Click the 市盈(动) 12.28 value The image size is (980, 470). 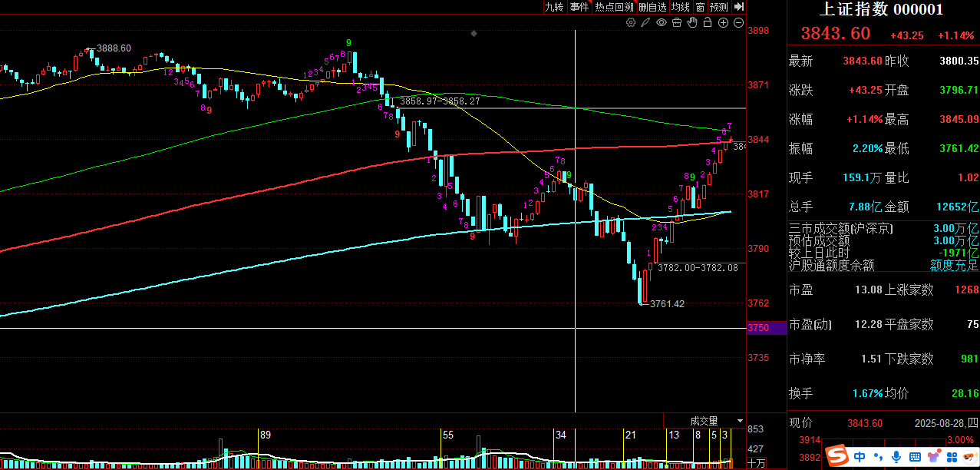pyautogui.click(x=869, y=324)
